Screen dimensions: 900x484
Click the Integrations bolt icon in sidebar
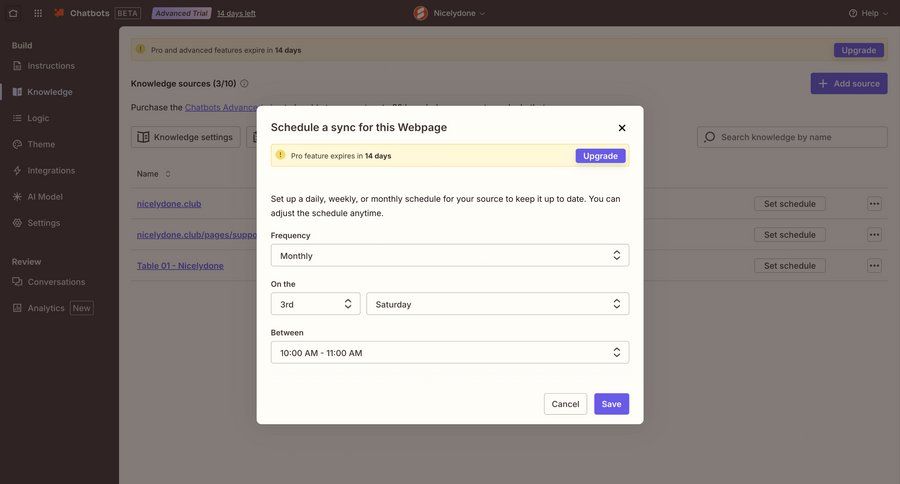click(17, 171)
